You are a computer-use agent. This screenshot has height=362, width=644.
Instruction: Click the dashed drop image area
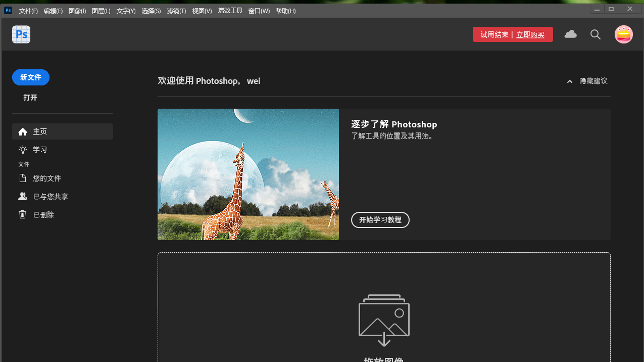(x=384, y=307)
